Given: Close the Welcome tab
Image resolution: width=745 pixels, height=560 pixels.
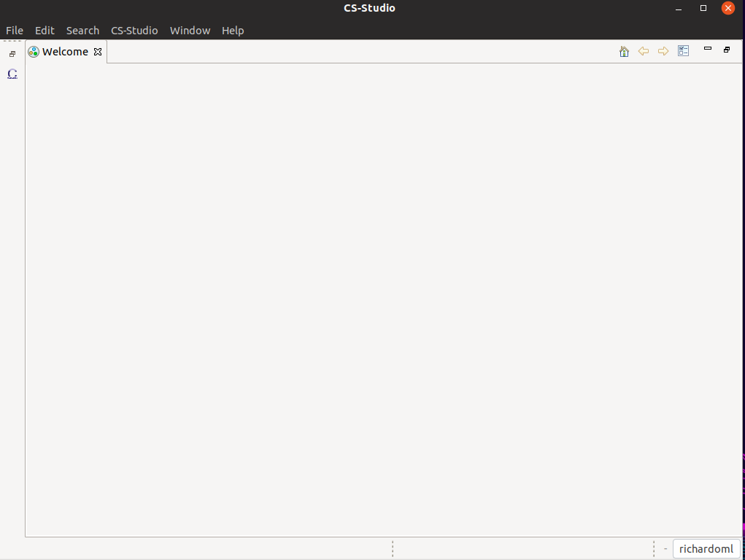Looking at the screenshot, I should click(98, 52).
